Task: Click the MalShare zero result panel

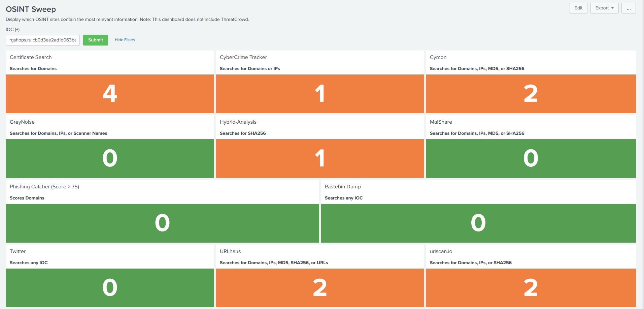Action: [x=531, y=158]
